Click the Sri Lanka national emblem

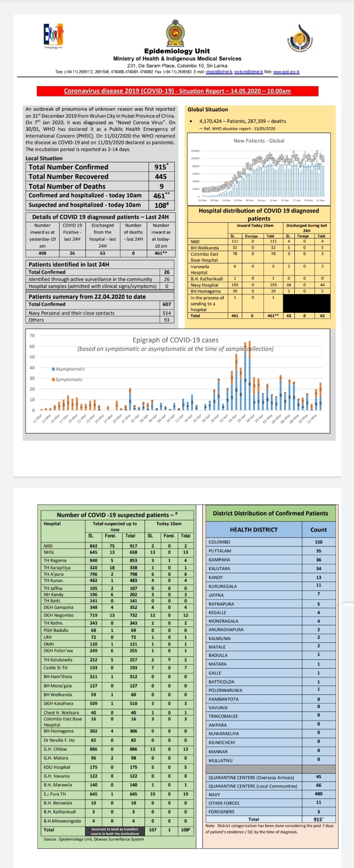coord(176,34)
